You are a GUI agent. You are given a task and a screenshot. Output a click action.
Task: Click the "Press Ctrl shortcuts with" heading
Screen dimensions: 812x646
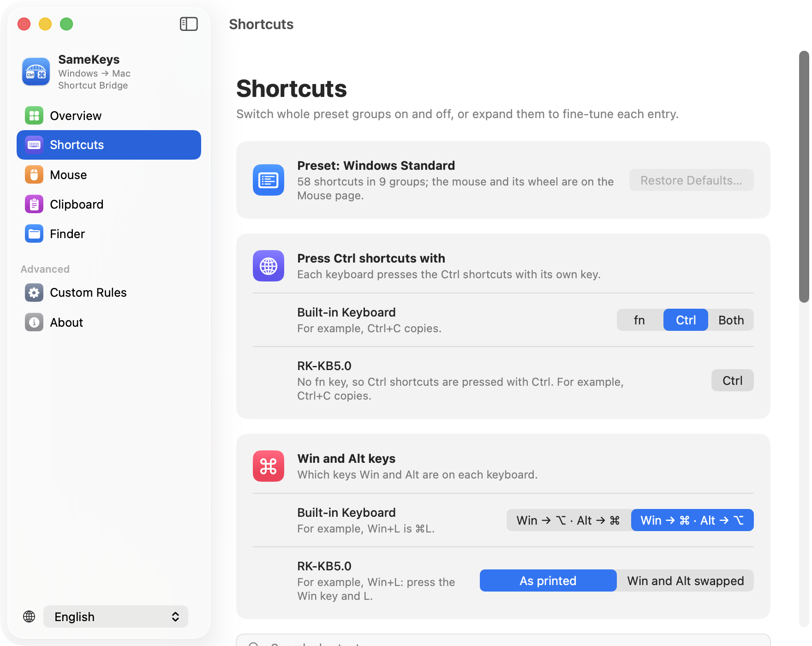click(371, 258)
